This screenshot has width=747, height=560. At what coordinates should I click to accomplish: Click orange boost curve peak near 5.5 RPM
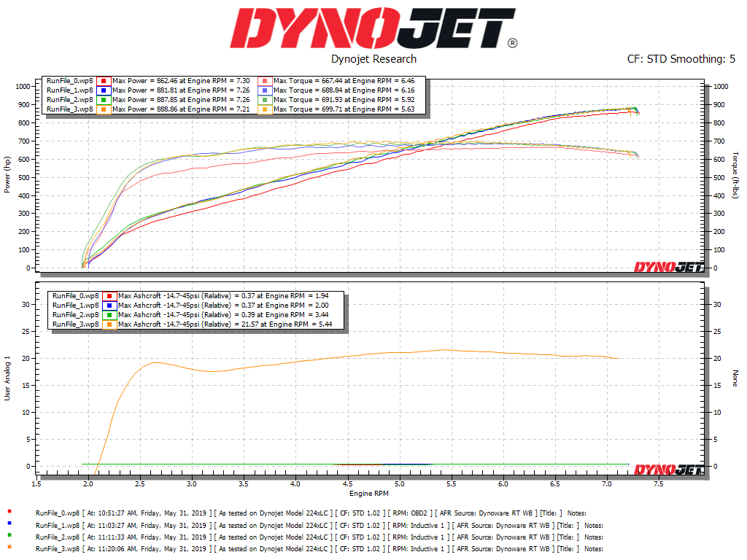click(x=446, y=350)
